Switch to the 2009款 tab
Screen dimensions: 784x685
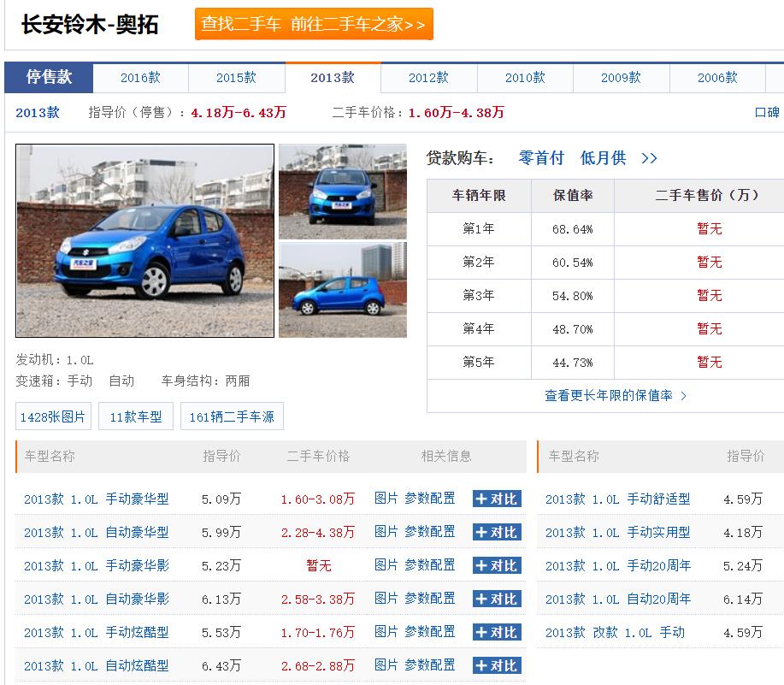tap(621, 78)
